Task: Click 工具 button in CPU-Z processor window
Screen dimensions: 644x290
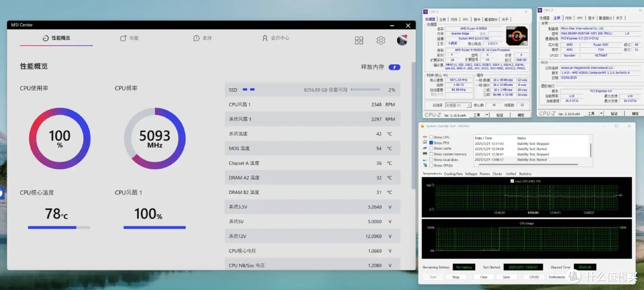Action: pyautogui.click(x=476, y=115)
